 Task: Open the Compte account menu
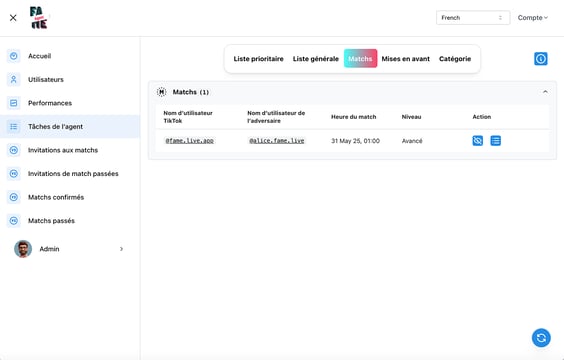(532, 18)
